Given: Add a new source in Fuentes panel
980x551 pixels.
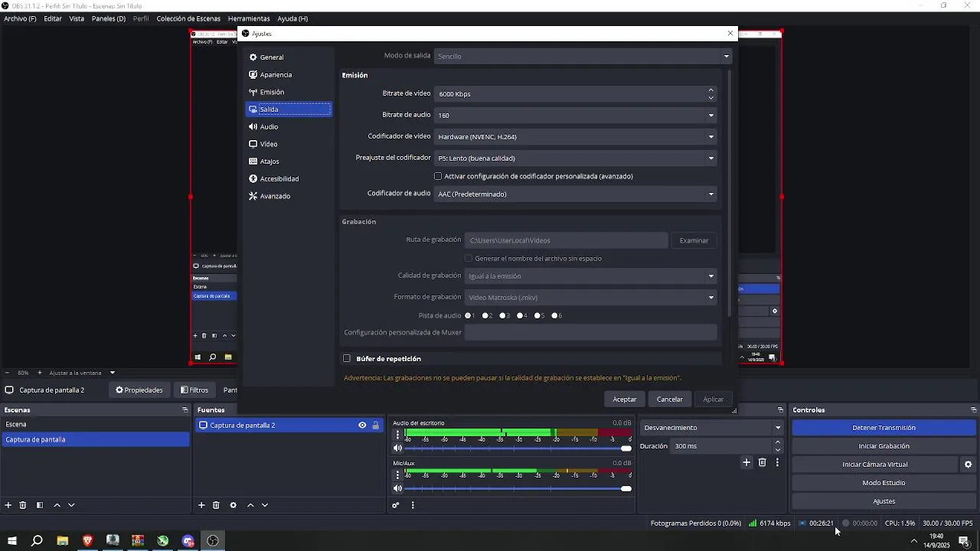Looking at the screenshot, I should [201, 505].
